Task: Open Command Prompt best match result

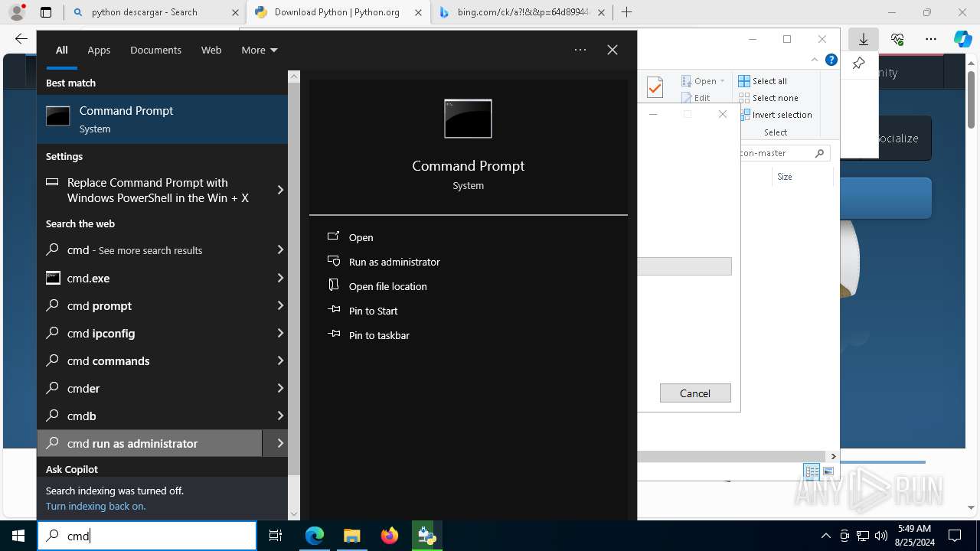Action: 162,119
